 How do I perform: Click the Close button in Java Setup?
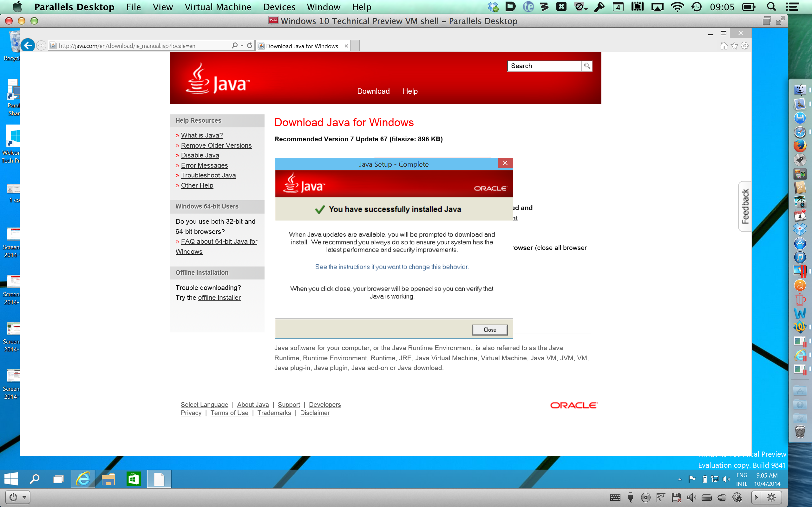pyautogui.click(x=489, y=330)
